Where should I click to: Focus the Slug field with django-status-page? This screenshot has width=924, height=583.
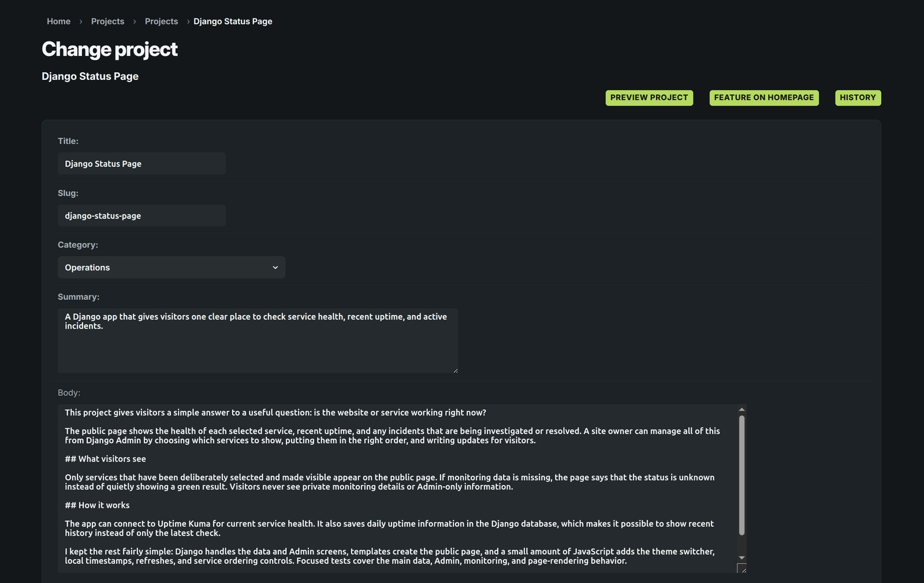pos(141,216)
